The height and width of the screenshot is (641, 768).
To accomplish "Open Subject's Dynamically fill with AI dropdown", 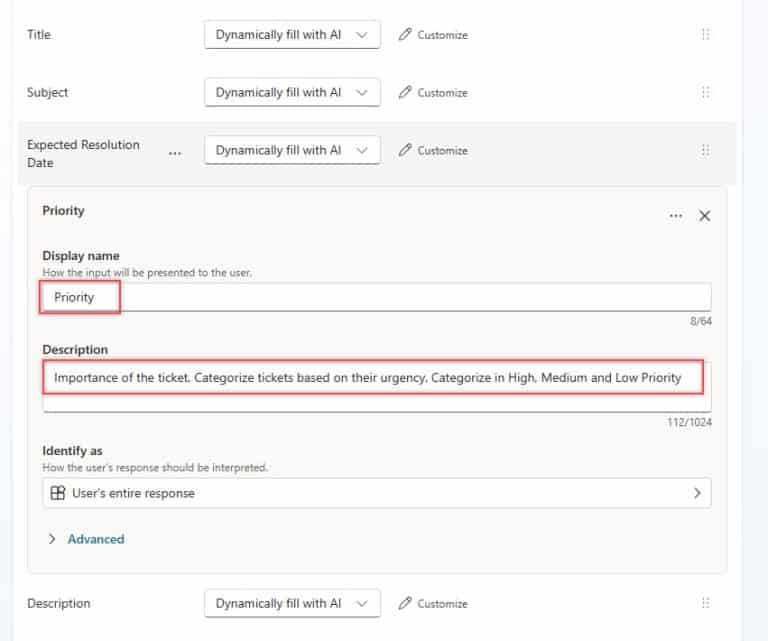I will click(x=292, y=93).
